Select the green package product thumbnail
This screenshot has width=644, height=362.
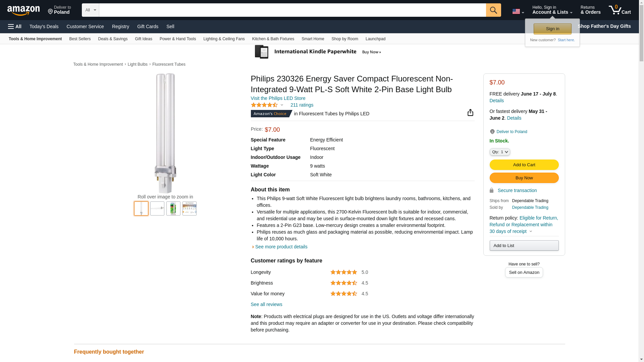coord(173,208)
